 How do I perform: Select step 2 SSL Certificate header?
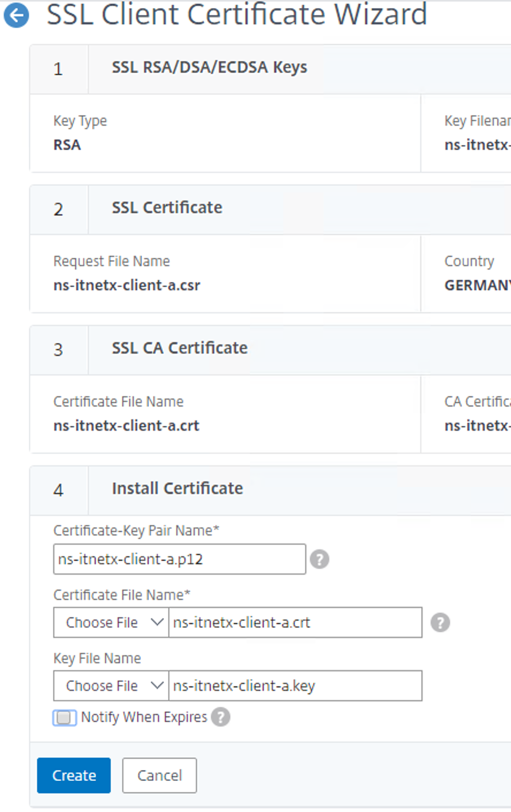tap(270, 210)
